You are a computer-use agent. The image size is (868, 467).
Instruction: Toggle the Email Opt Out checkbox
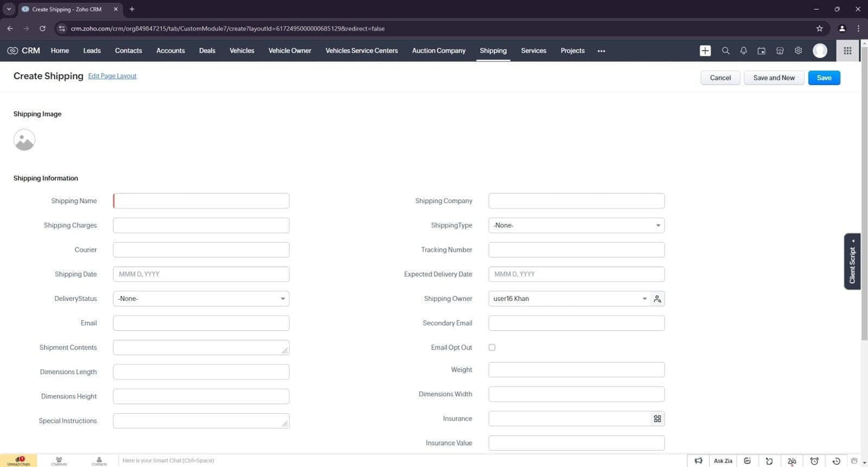[x=492, y=348]
